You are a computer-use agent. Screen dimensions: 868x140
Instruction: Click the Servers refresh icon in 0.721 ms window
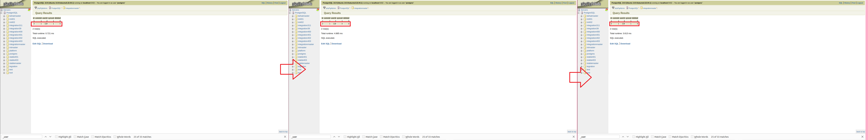pos(29,10)
